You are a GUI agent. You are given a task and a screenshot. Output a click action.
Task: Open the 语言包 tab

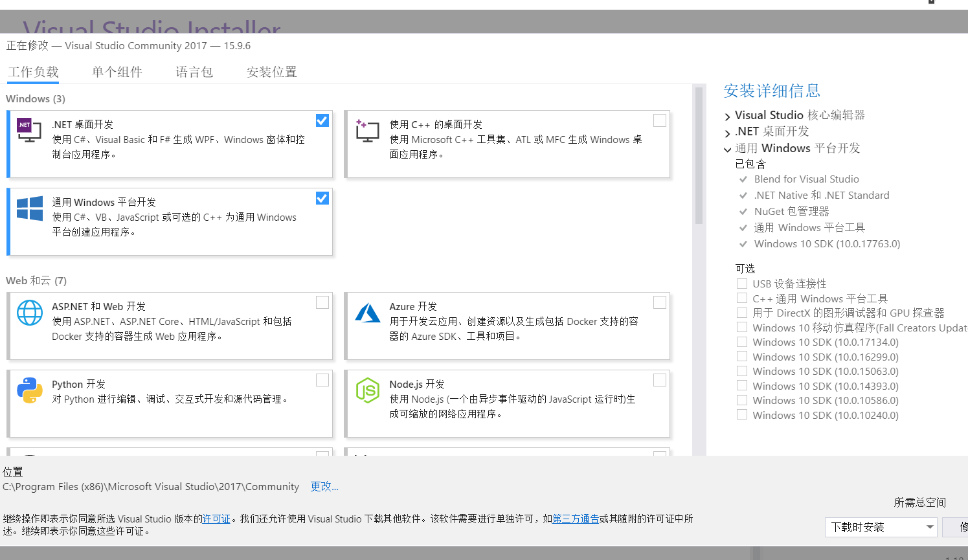(x=194, y=72)
